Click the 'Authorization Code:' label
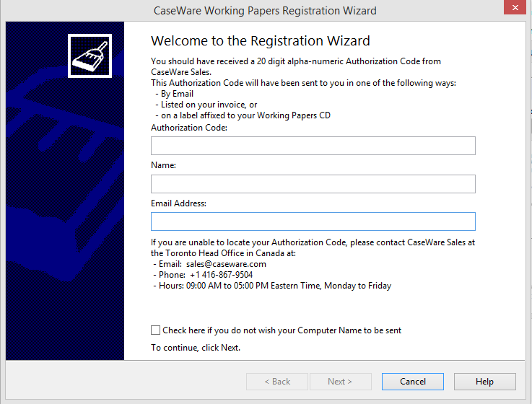The width and height of the screenshot is (532, 404). (189, 128)
